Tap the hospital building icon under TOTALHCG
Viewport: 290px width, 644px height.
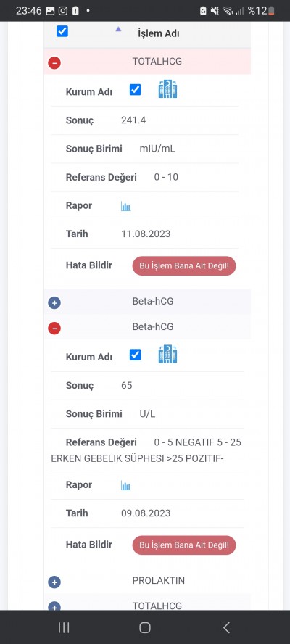pyautogui.click(x=167, y=89)
